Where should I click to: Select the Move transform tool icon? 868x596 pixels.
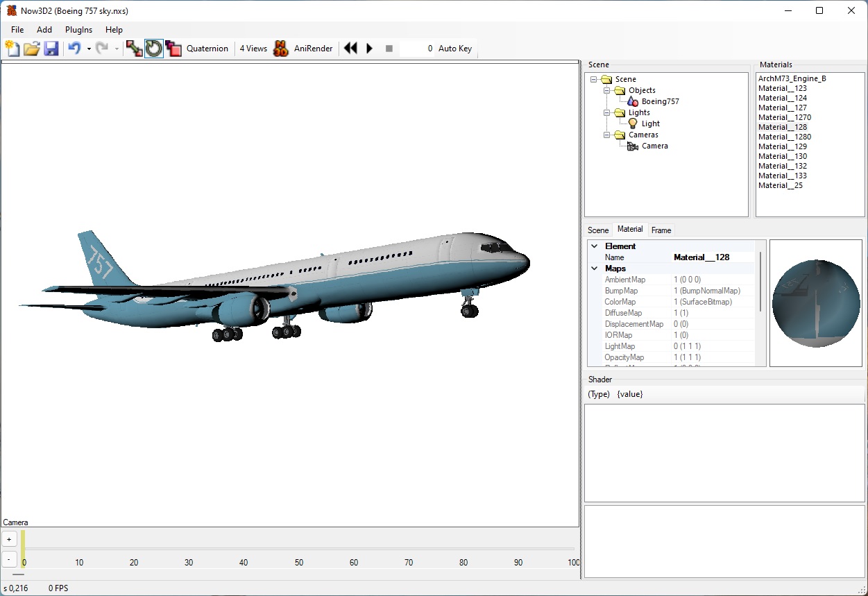tap(135, 49)
